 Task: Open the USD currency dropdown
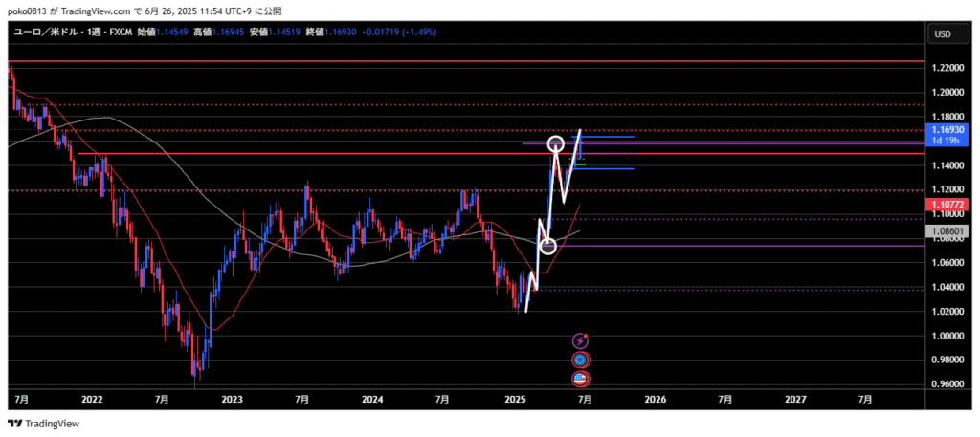point(942,34)
